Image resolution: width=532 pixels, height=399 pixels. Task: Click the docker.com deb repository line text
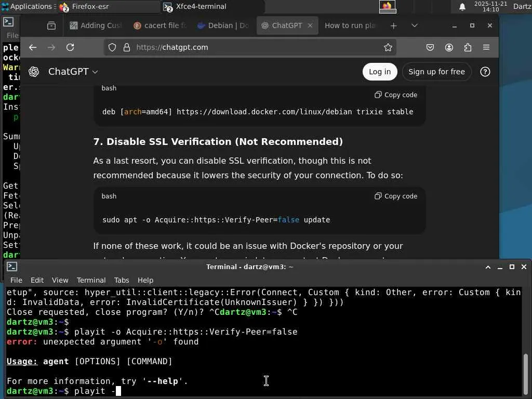[258, 112]
